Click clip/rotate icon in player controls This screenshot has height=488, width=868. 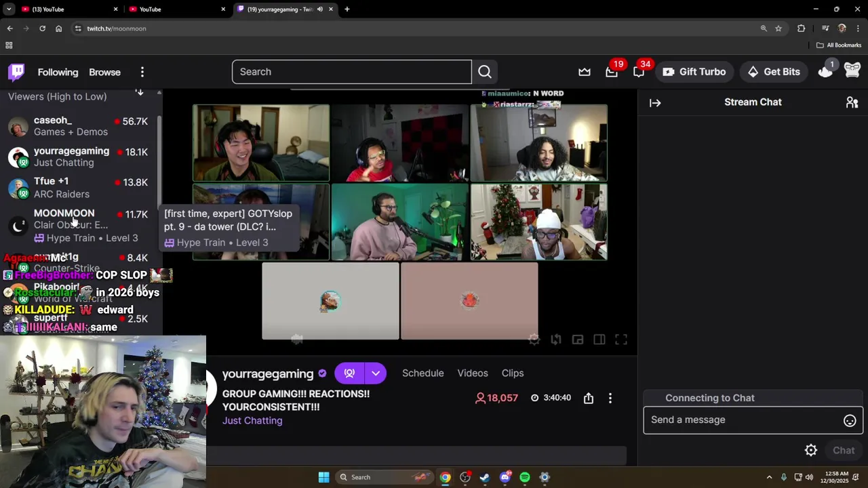point(556,340)
